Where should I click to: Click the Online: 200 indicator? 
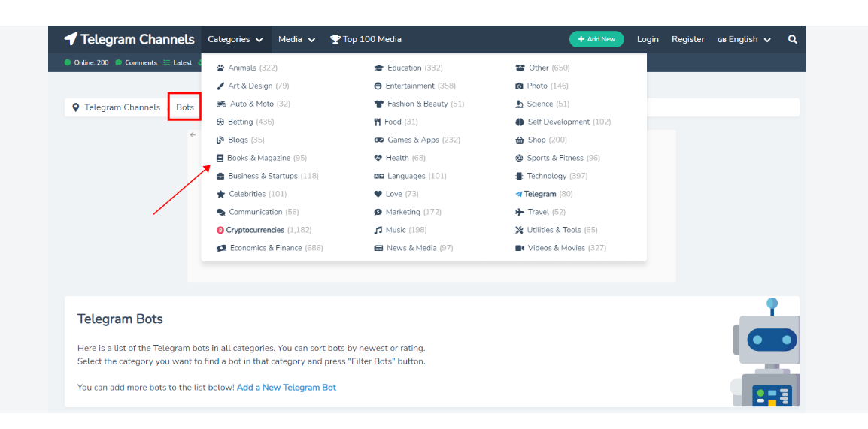pos(87,63)
